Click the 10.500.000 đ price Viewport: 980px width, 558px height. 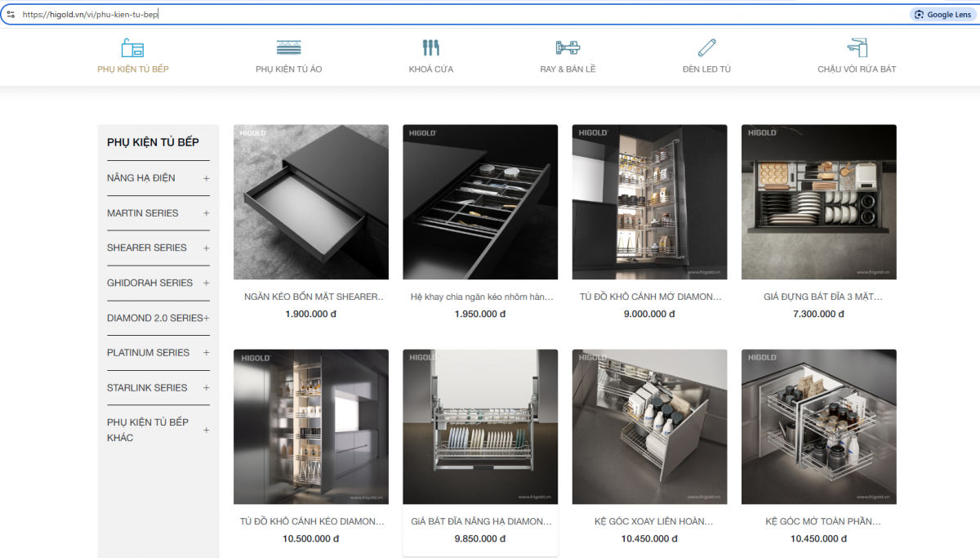pos(311,538)
